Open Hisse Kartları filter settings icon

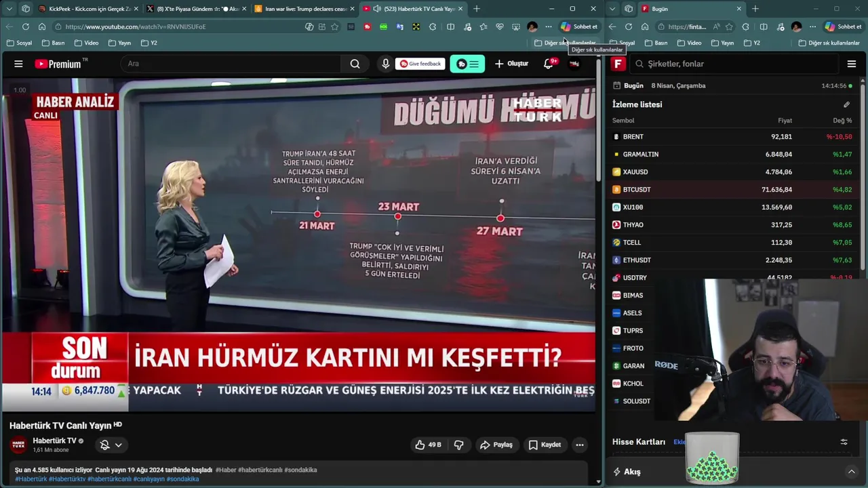click(844, 442)
